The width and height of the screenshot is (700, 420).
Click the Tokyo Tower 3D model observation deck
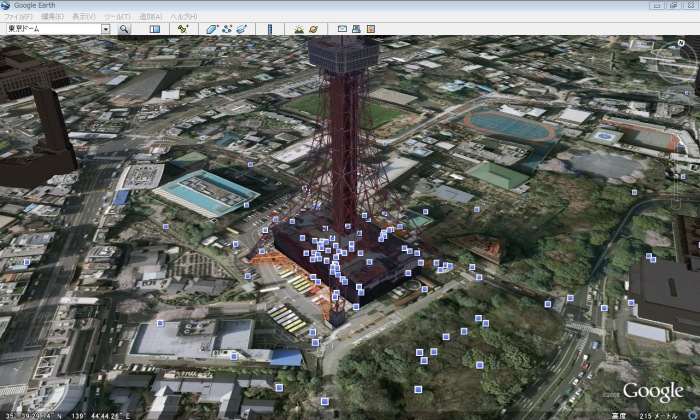tap(343, 54)
